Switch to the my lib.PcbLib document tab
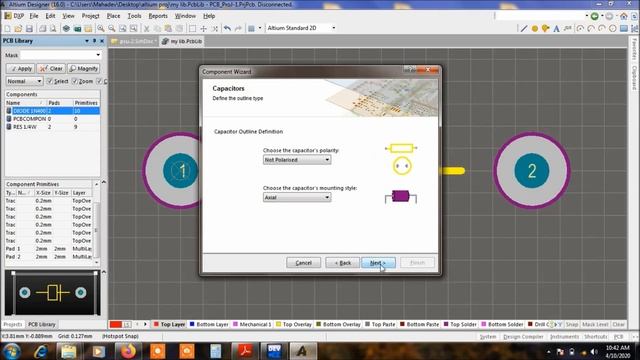Screen dimensions: 640x360 [x=182, y=41]
